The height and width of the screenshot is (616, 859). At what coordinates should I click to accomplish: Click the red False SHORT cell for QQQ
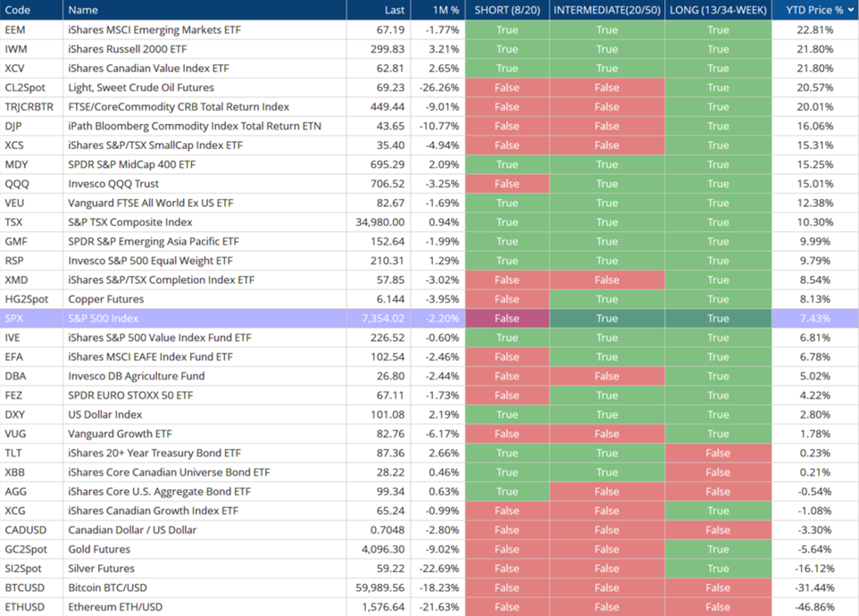click(x=507, y=183)
